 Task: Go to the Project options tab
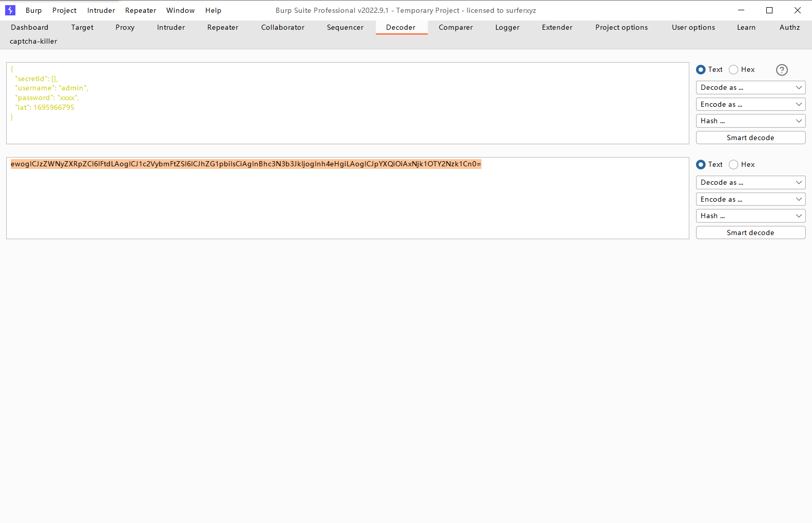622,28
